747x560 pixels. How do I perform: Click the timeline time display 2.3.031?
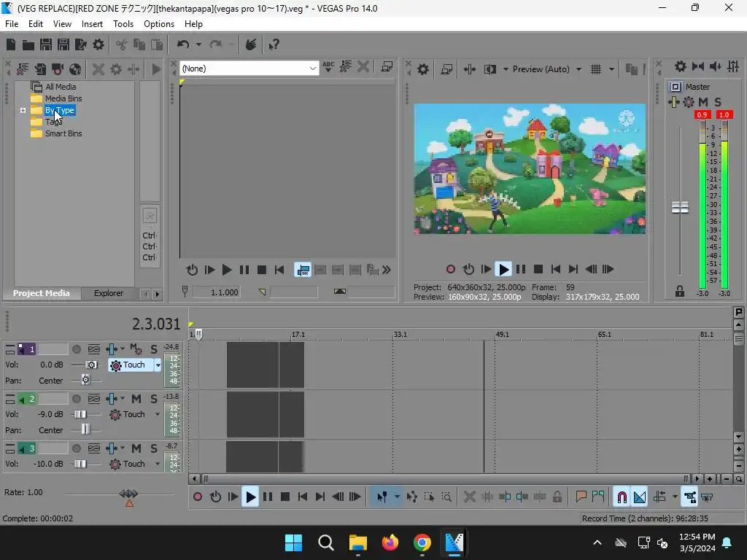coord(156,324)
